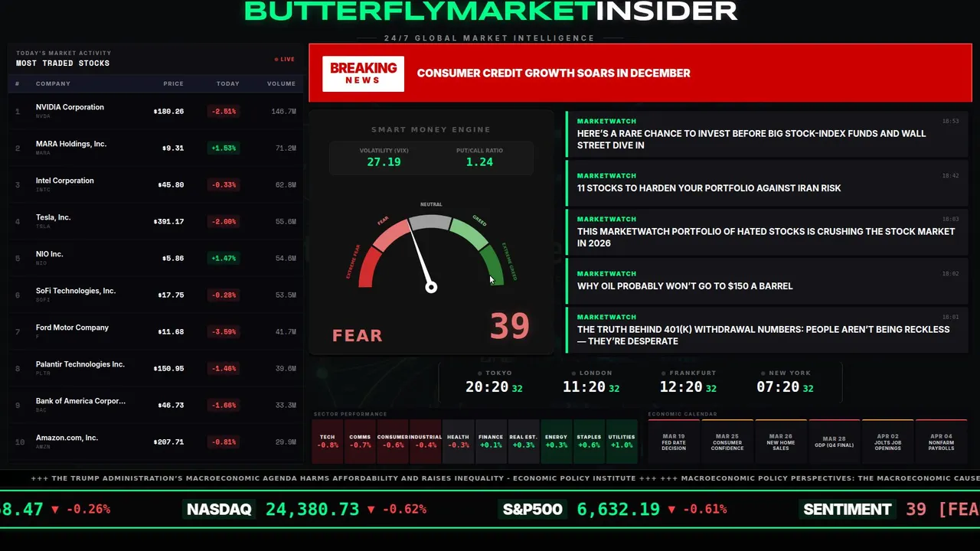Image resolution: width=980 pixels, height=551 pixels.
Task: Open the rare chance to invest article
Action: pyautogui.click(x=767, y=134)
